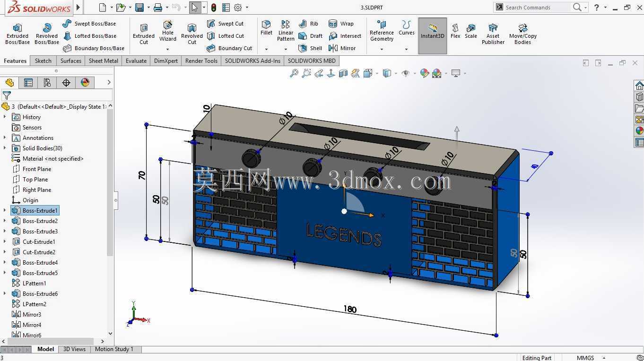Choose Lofted Boss/Base feature

coord(89,36)
